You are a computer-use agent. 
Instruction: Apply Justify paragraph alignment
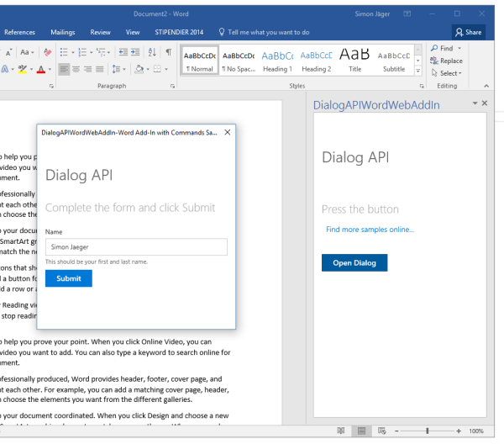(100, 69)
